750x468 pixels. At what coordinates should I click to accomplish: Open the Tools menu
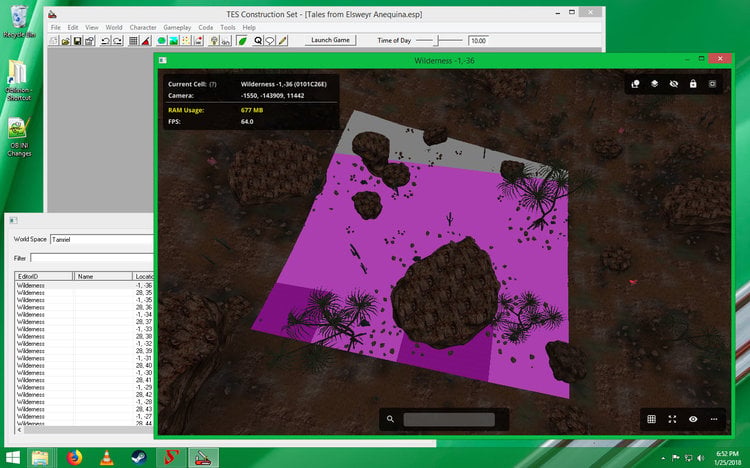(228, 28)
